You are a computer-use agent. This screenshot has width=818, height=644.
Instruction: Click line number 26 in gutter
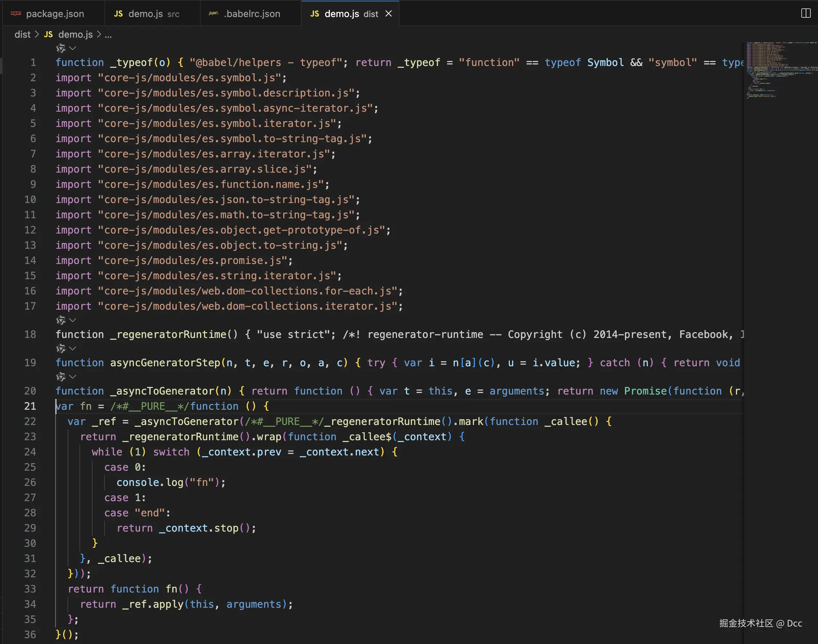30,482
